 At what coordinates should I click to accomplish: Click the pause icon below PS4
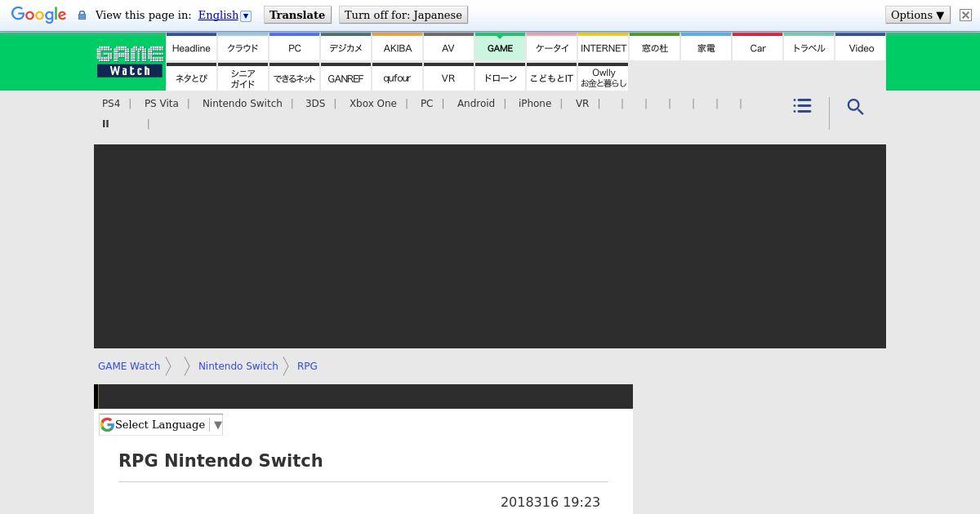click(x=105, y=124)
